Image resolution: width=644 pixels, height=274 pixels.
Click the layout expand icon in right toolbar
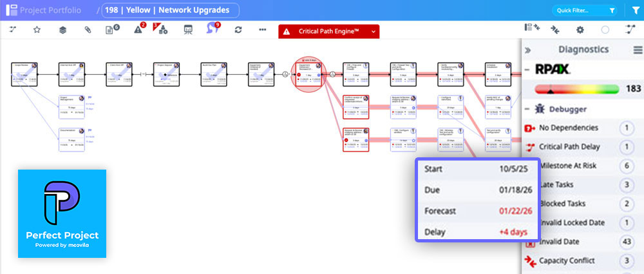[x=533, y=28]
